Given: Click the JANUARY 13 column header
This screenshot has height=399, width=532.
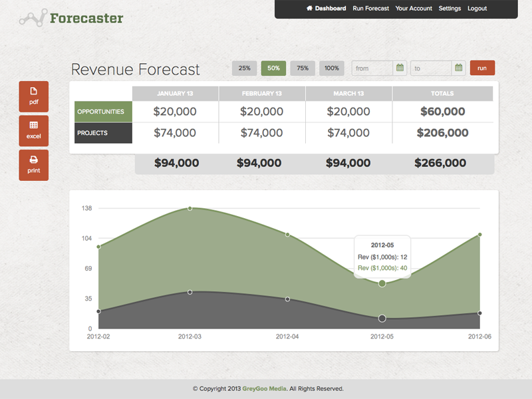Looking at the screenshot, I should point(175,94).
